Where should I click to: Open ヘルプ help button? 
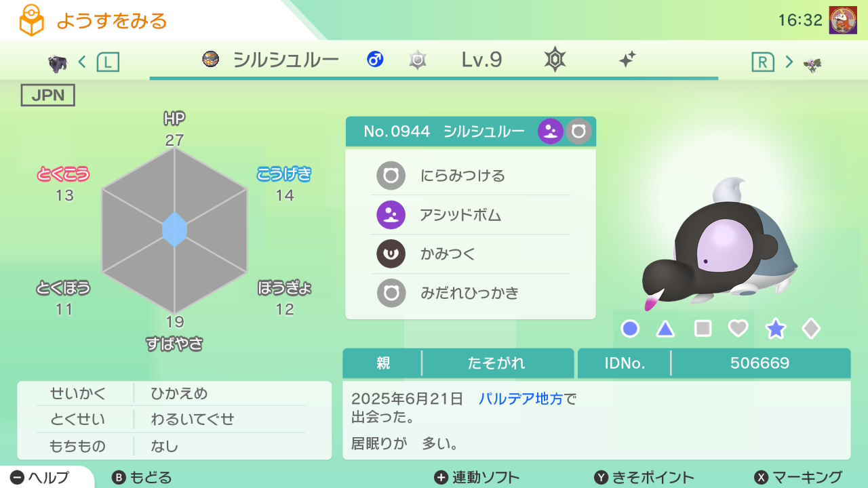click(x=41, y=477)
